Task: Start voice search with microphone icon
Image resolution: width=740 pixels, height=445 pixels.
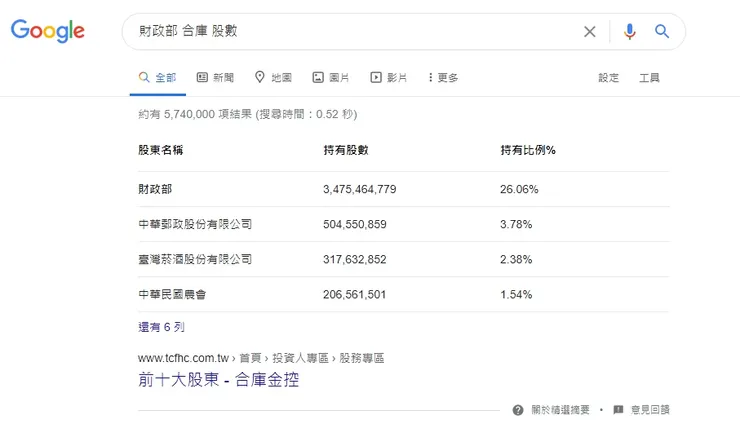Action: click(630, 32)
